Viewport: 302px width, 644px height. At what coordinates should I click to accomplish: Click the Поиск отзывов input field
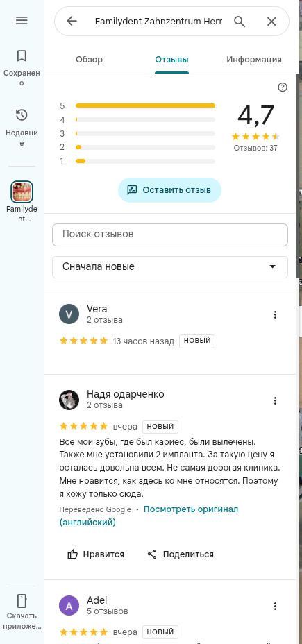coord(170,235)
